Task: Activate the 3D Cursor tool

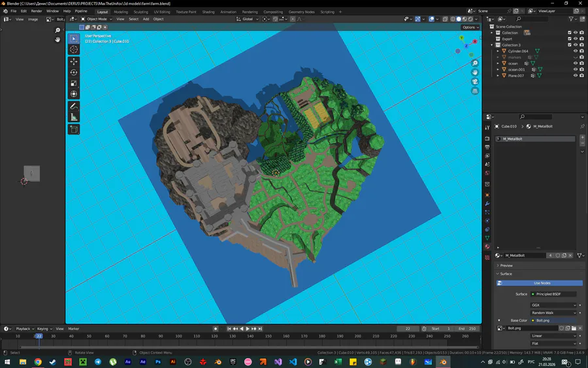Action: coord(74,50)
